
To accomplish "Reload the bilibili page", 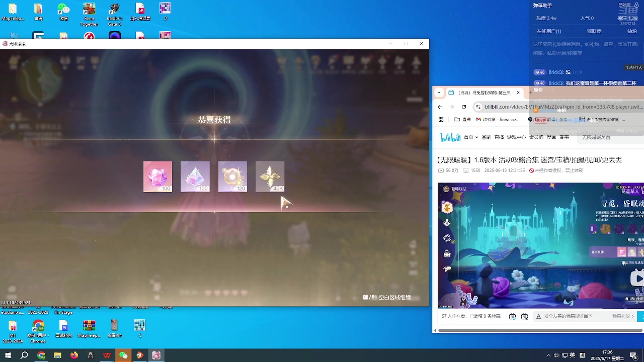I will click(464, 107).
